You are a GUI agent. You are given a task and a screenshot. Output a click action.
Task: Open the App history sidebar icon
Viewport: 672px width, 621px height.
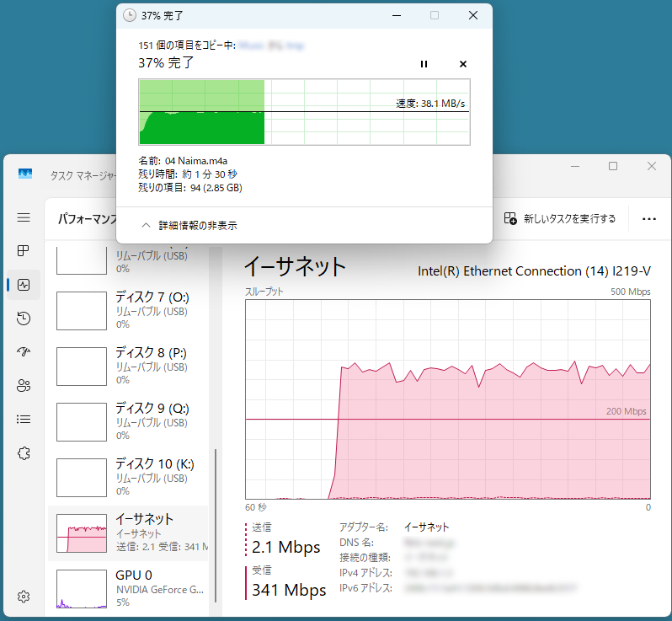24,319
